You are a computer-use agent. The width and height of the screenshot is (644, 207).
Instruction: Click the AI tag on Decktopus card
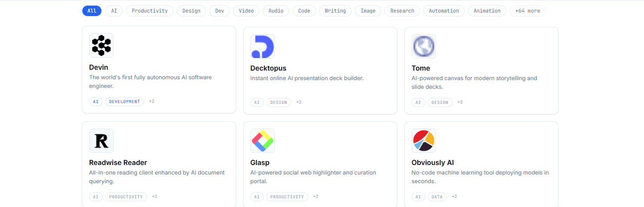(x=257, y=102)
